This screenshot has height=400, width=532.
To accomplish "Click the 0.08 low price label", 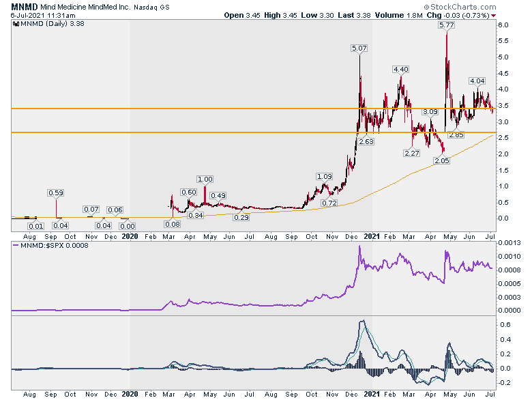I will tap(173, 224).
